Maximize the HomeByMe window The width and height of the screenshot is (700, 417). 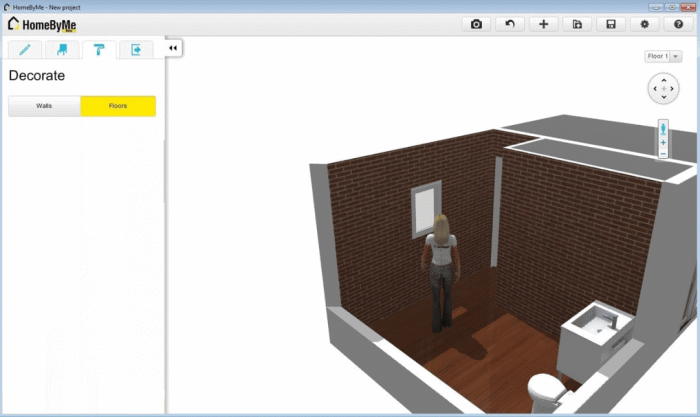click(x=671, y=7)
